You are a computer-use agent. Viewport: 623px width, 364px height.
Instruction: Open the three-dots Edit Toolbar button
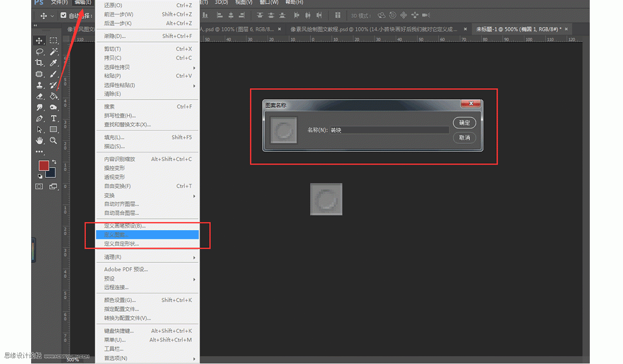(x=39, y=152)
